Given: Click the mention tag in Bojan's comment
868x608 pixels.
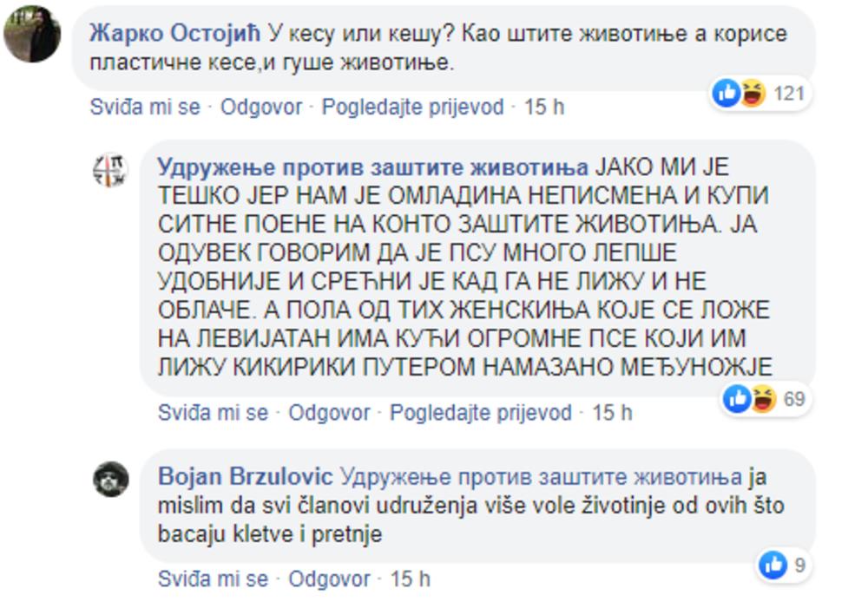Looking at the screenshot, I should [x=542, y=477].
